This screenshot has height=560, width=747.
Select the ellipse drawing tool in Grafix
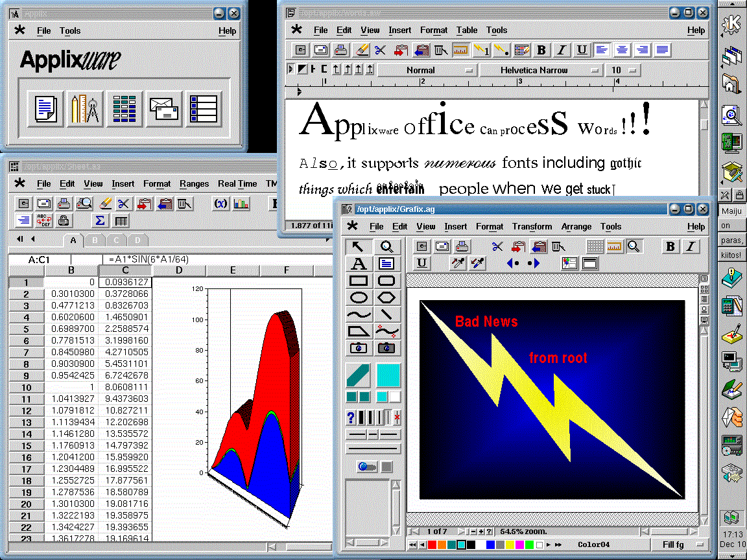[359, 297]
